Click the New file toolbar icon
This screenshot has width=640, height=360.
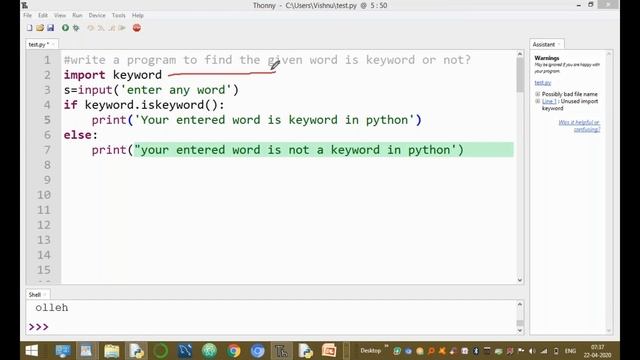(29, 28)
